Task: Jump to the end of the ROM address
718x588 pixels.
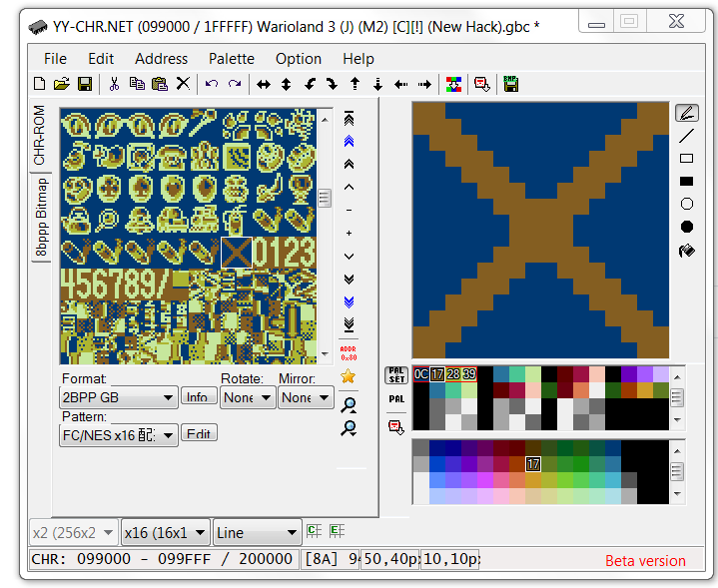Action: tap(349, 324)
